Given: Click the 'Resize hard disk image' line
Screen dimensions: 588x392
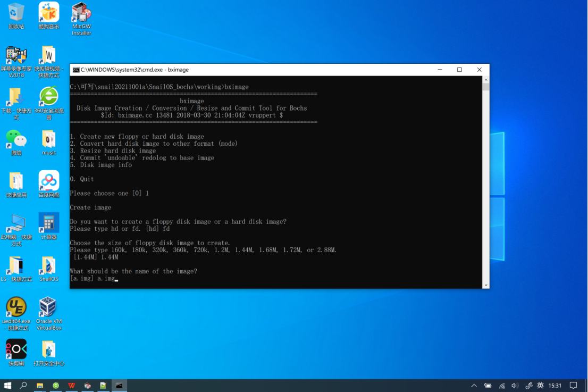Looking at the screenshot, I should pos(113,151).
